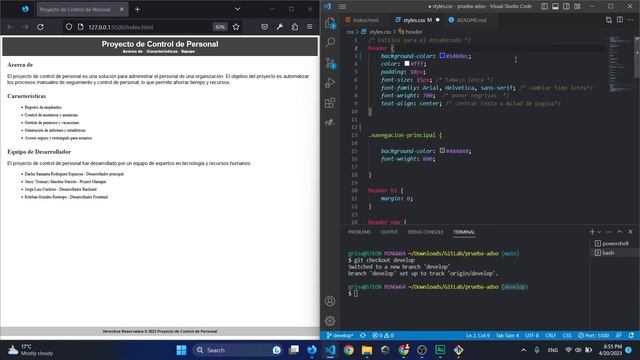Reset the zoom level badge in address bar

220,27
